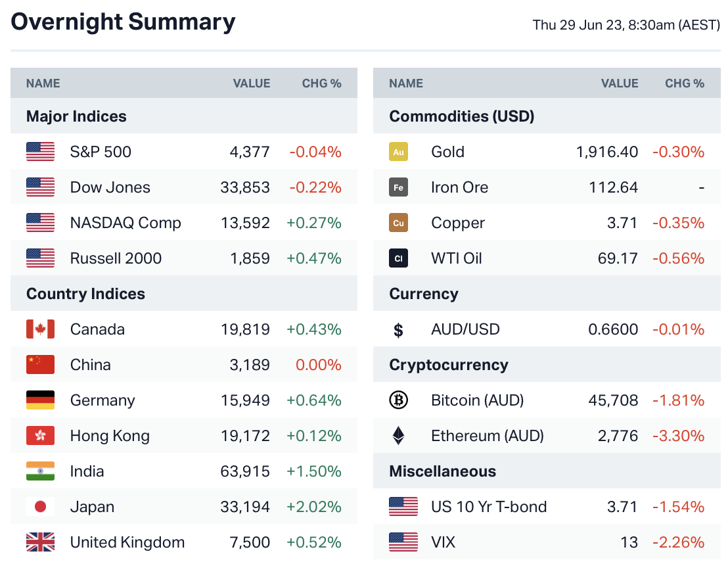This screenshot has width=728, height=564.
Task: Click the United Kingdom flag icon
Action: point(40,542)
